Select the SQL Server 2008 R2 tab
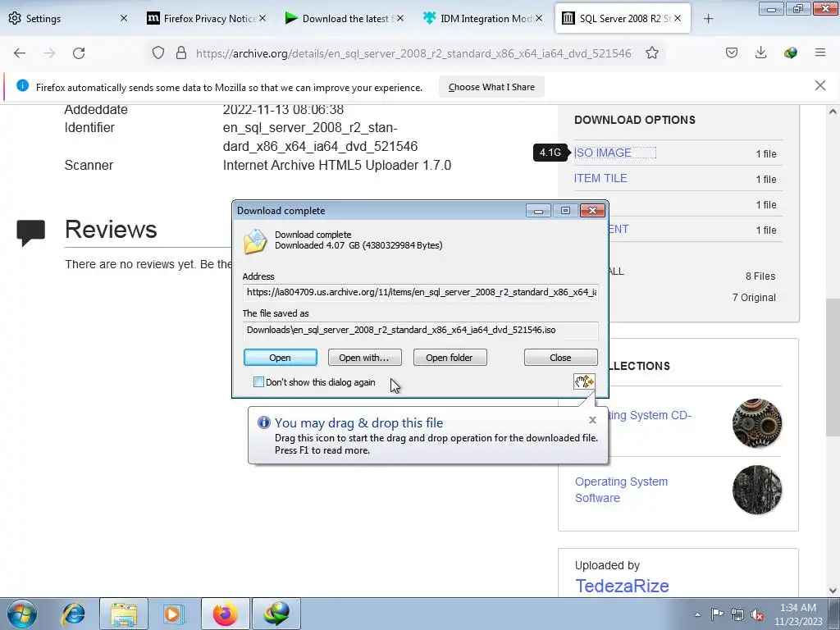This screenshot has width=840, height=630. click(x=623, y=18)
